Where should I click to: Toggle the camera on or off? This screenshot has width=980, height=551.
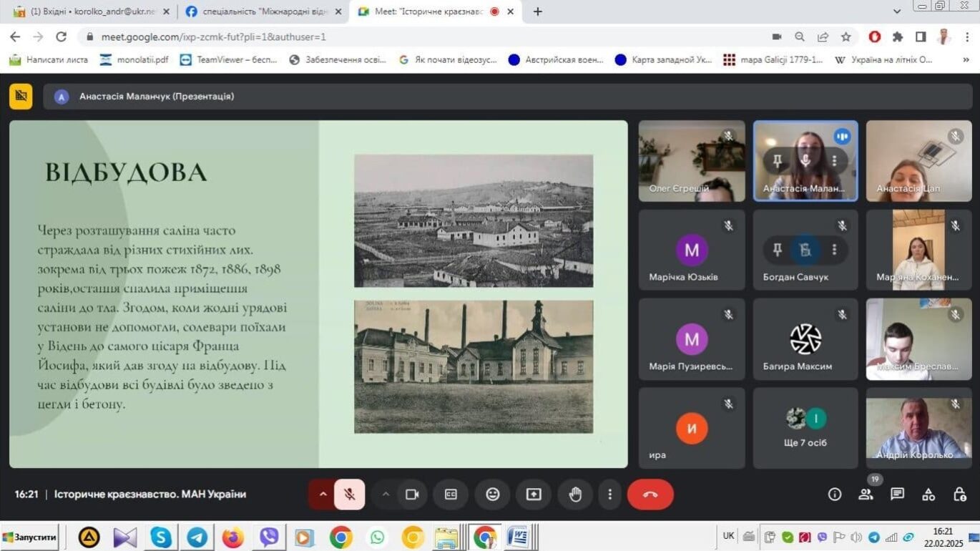[x=412, y=494]
